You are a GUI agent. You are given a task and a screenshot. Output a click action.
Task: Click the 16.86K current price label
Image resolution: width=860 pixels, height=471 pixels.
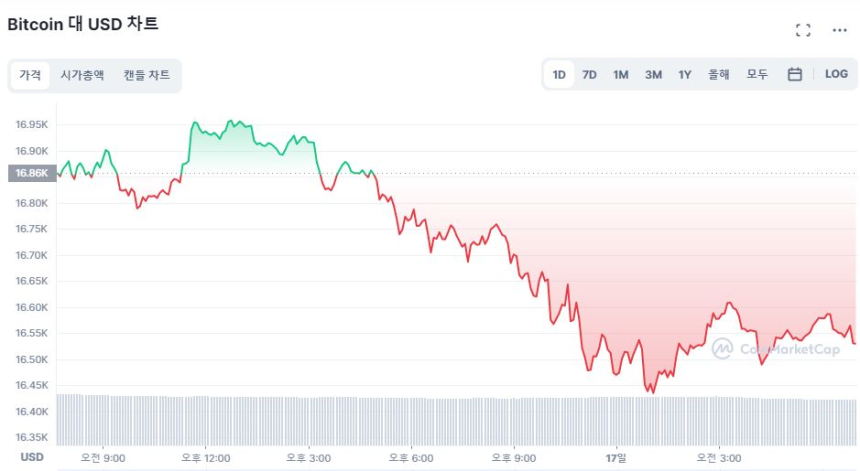[32, 173]
